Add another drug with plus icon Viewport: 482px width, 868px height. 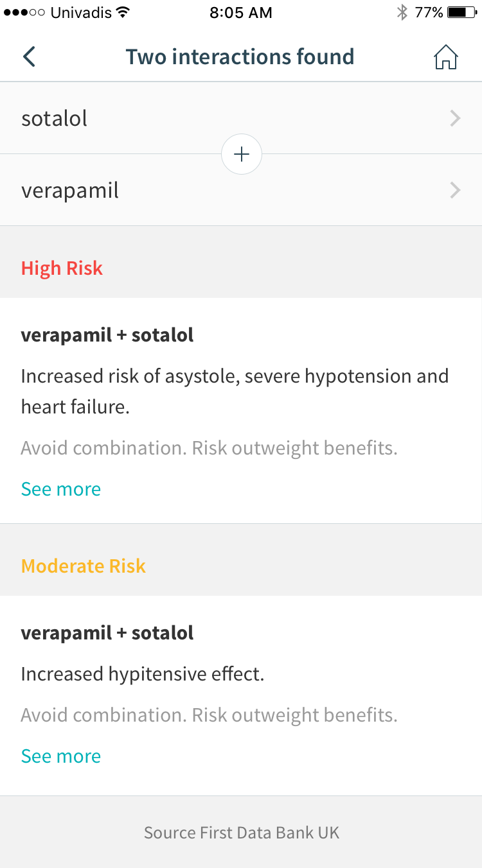pyautogui.click(x=242, y=154)
